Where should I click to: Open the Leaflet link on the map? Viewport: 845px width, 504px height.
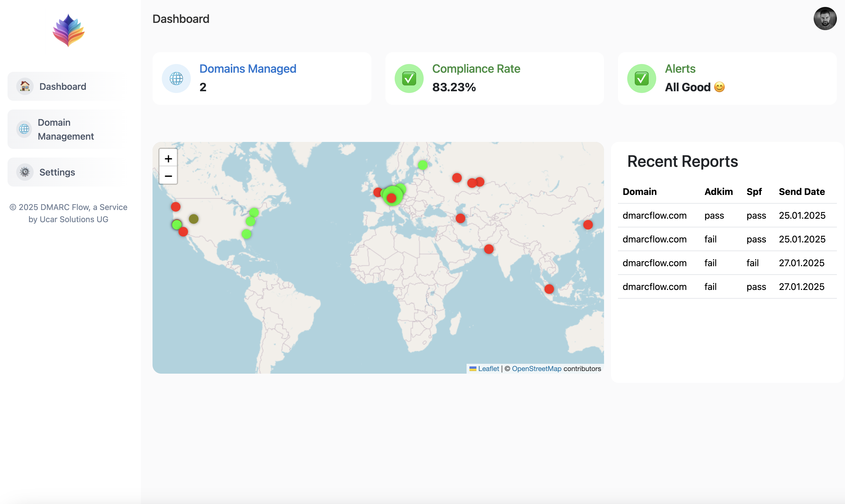click(x=488, y=368)
